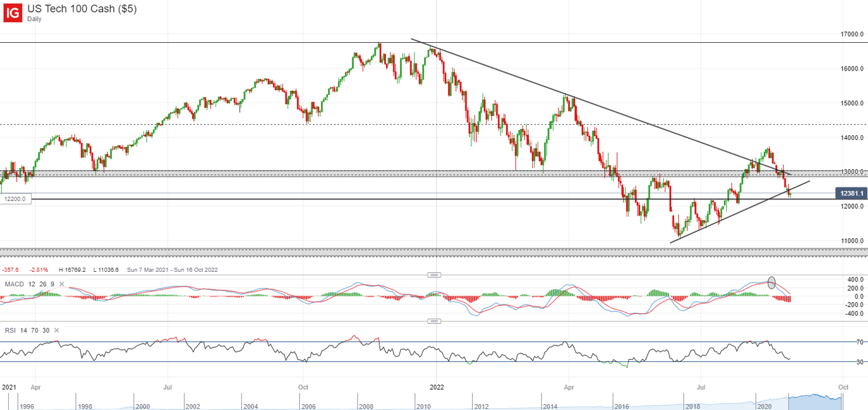868x410 pixels.
Task: Click the IG logo
Action: [x=13, y=12]
